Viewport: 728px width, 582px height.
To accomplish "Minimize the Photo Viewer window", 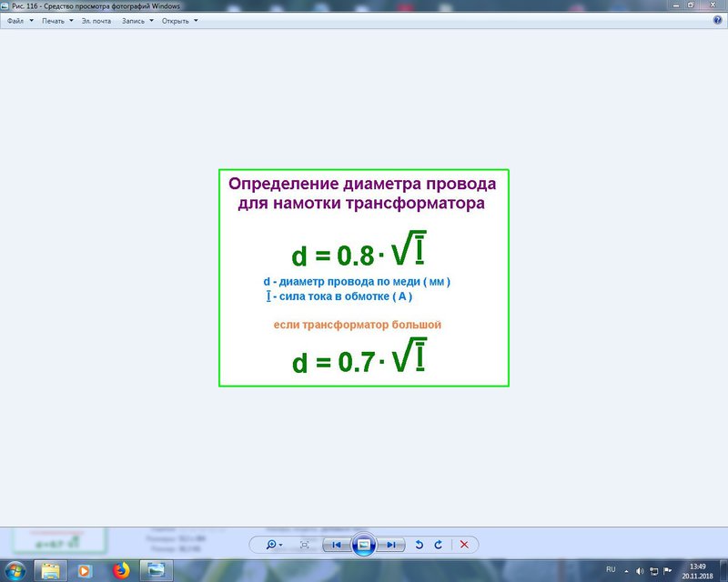I will (676, 5).
